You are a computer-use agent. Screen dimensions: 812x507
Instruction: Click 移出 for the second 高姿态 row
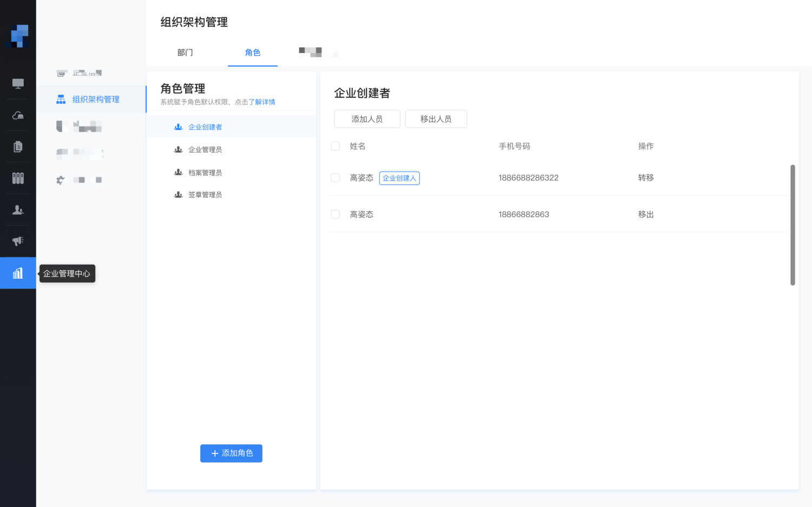pyautogui.click(x=646, y=214)
